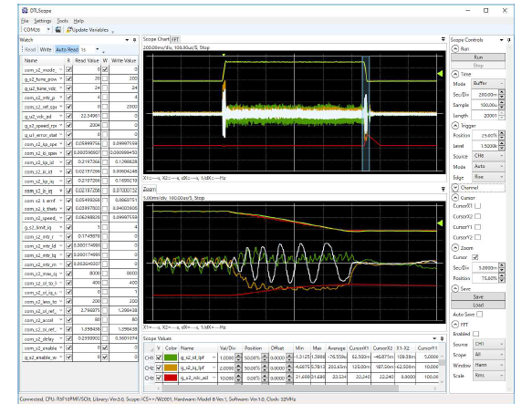
Task: Enable the CursorY1 checkbox
Action: click(478, 227)
